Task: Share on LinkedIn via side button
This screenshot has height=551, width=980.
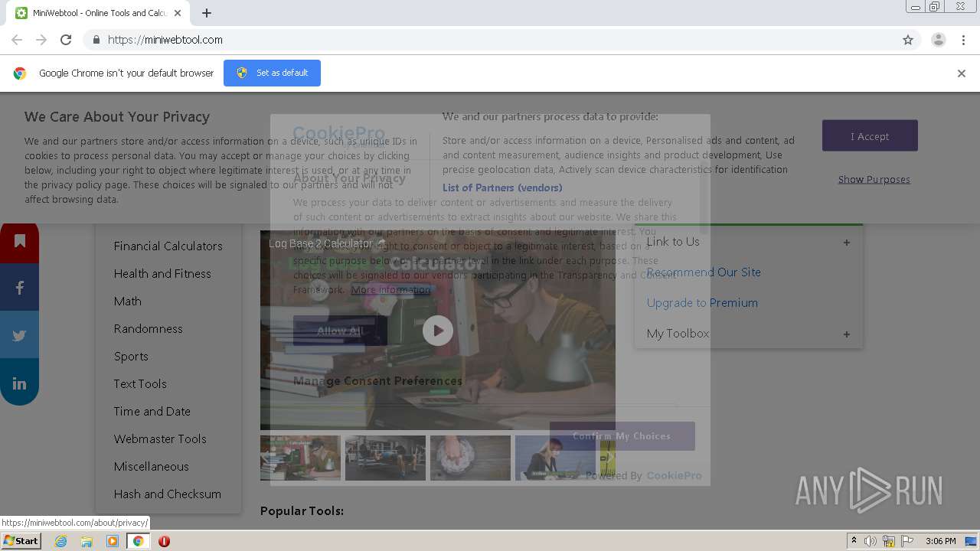Action: coord(19,383)
